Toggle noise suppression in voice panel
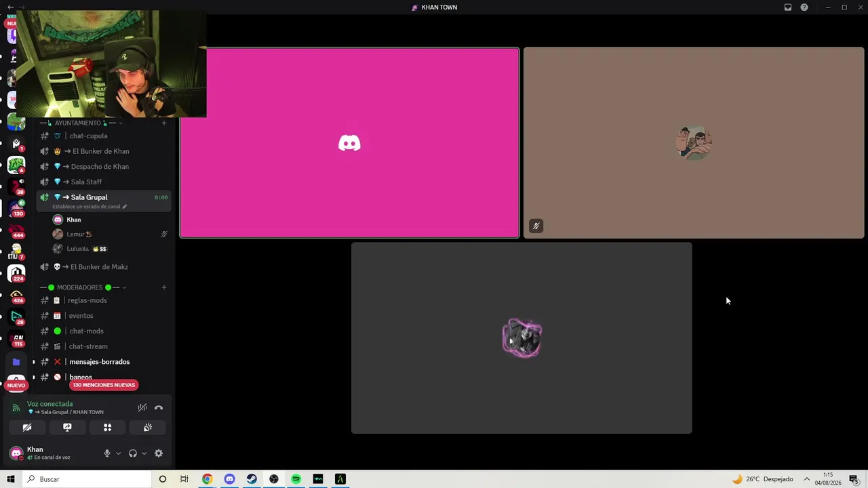 (x=142, y=407)
